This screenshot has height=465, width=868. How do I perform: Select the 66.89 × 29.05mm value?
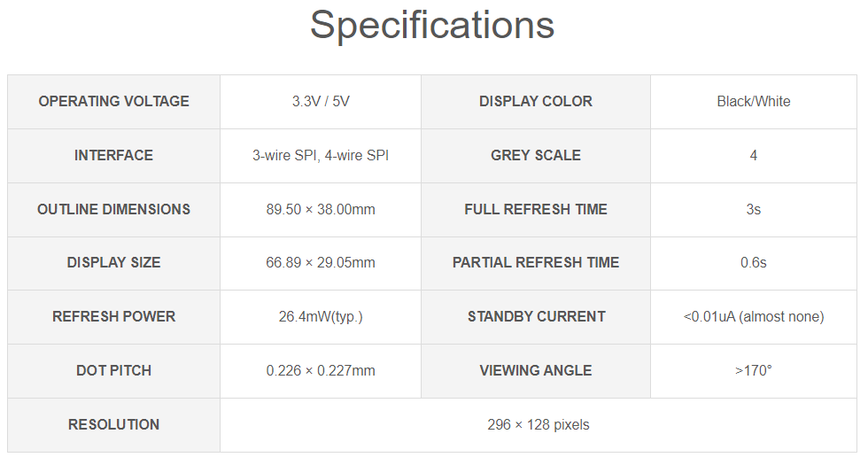tap(321, 262)
